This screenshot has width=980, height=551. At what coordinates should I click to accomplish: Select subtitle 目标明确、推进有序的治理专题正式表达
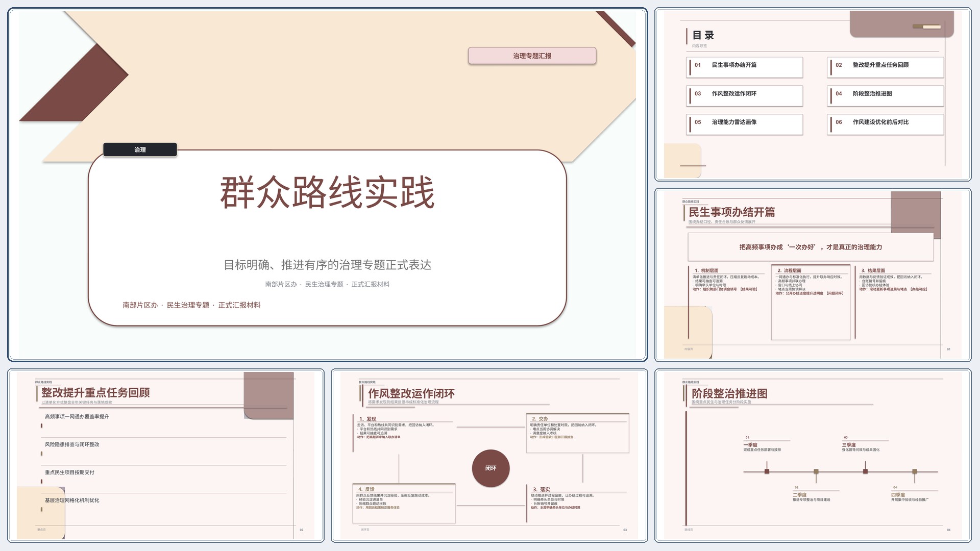pos(327,265)
